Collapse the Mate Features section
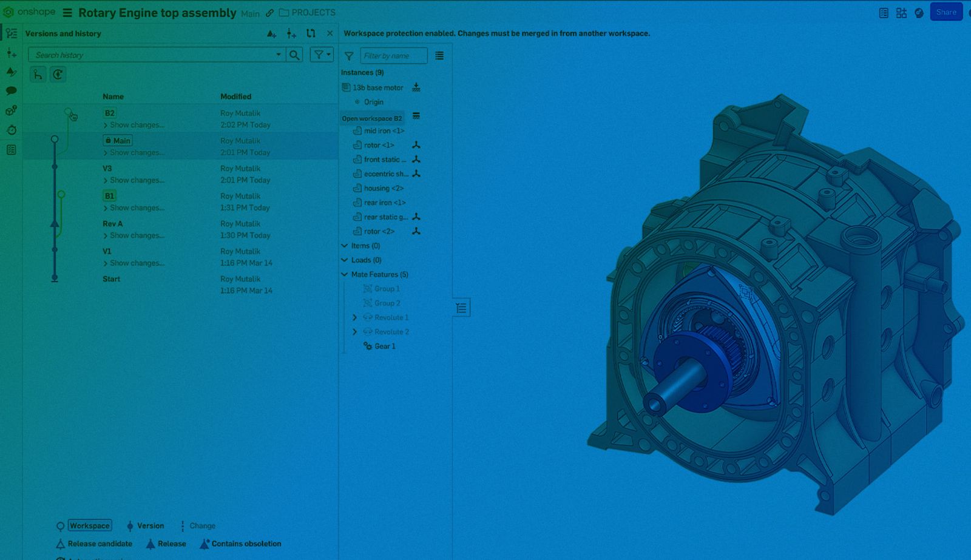 tap(345, 274)
